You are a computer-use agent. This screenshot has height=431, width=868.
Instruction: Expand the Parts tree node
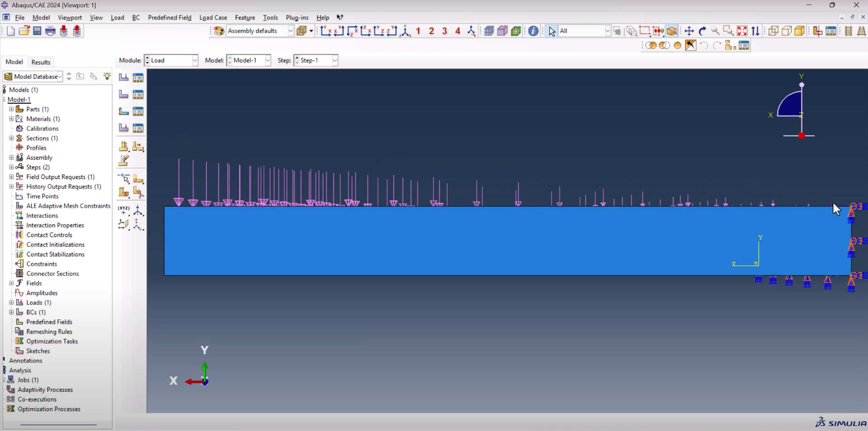[11, 109]
